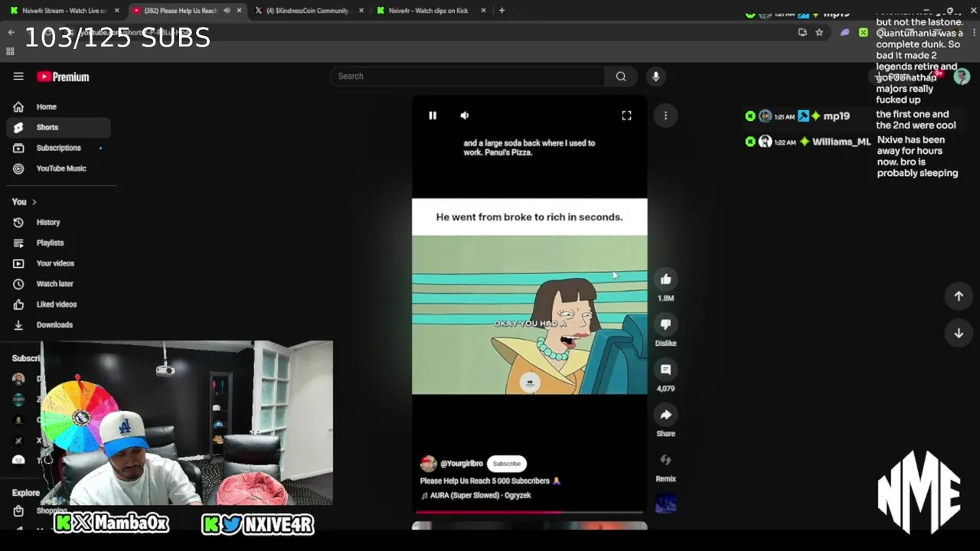Open Subscriptions in the sidebar
This screenshot has width=980, height=551.
58,148
